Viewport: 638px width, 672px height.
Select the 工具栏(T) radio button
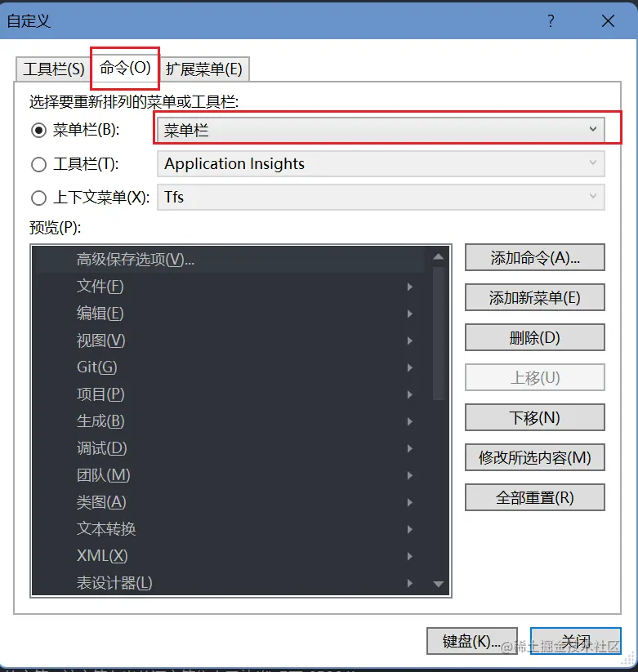pos(38,164)
